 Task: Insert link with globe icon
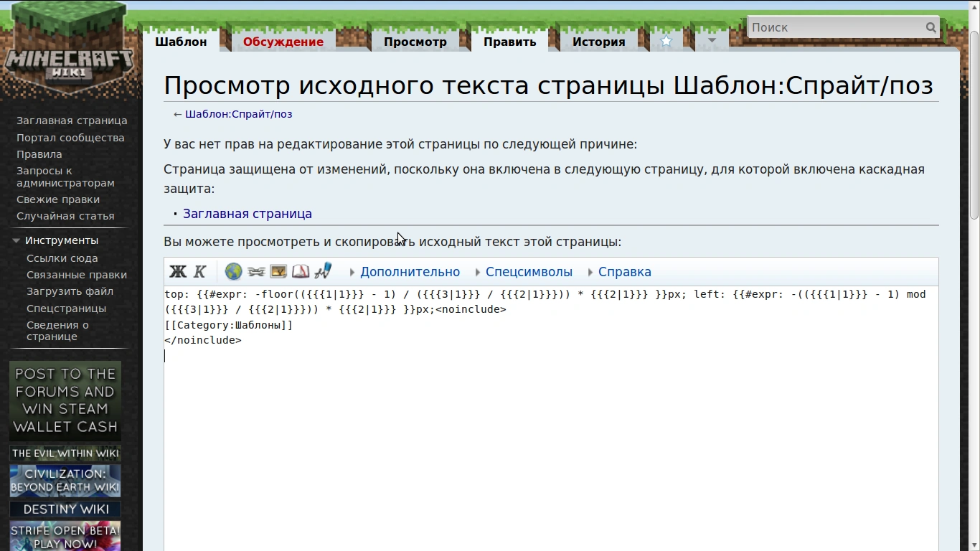click(233, 271)
